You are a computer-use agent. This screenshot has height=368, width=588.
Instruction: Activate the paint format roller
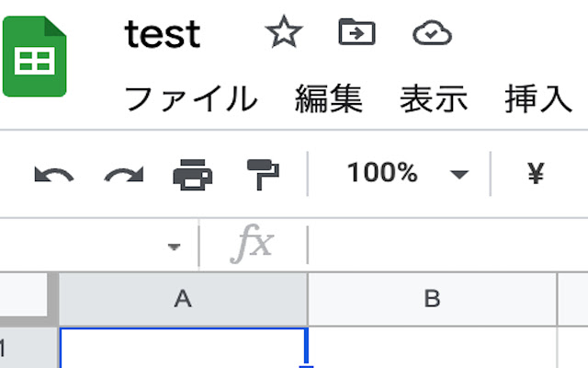pyautogui.click(x=263, y=175)
